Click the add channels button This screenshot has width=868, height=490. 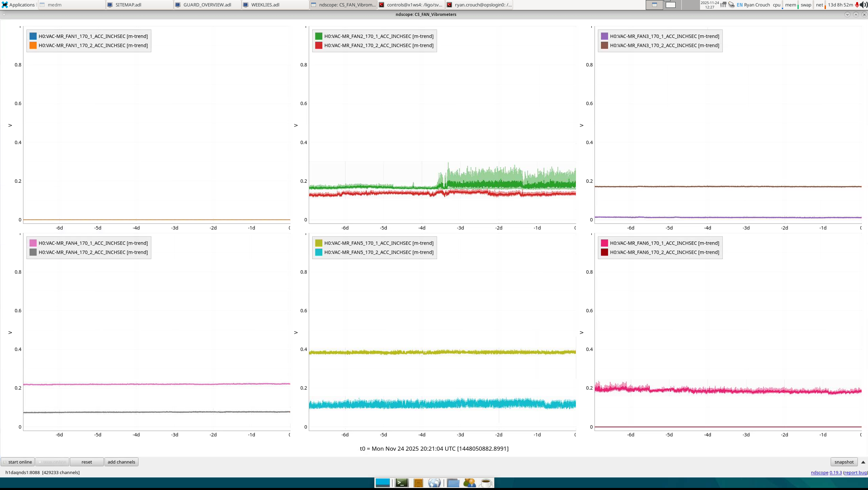point(121,462)
